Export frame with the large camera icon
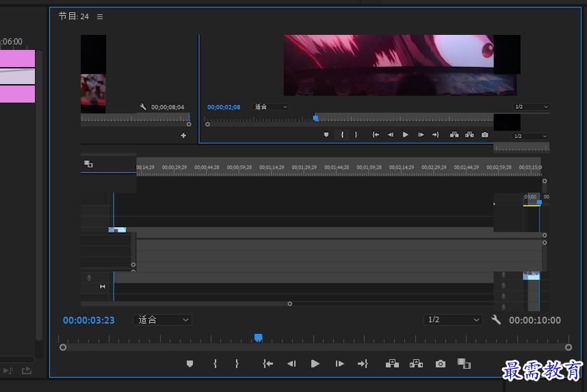The height and width of the screenshot is (392, 587). pyautogui.click(x=441, y=363)
